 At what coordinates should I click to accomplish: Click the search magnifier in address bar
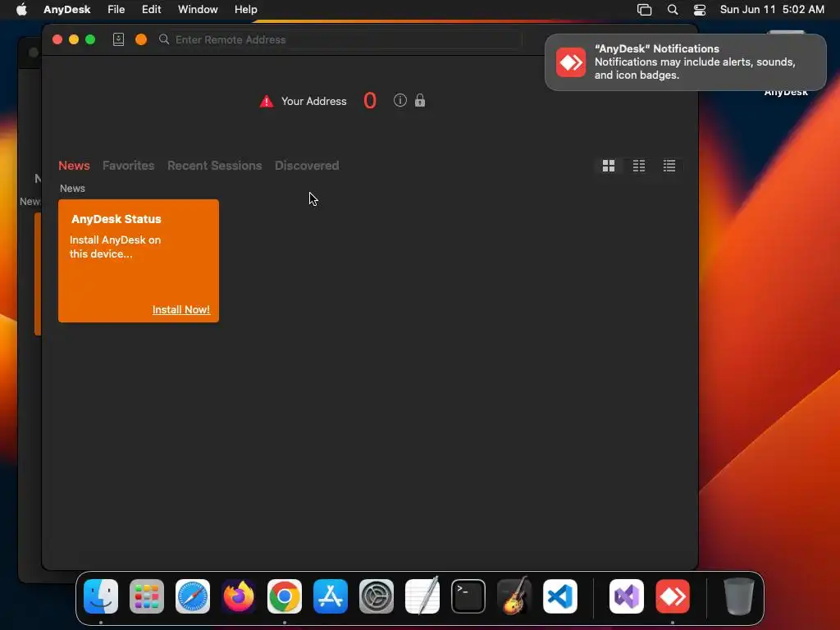click(x=164, y=39)
